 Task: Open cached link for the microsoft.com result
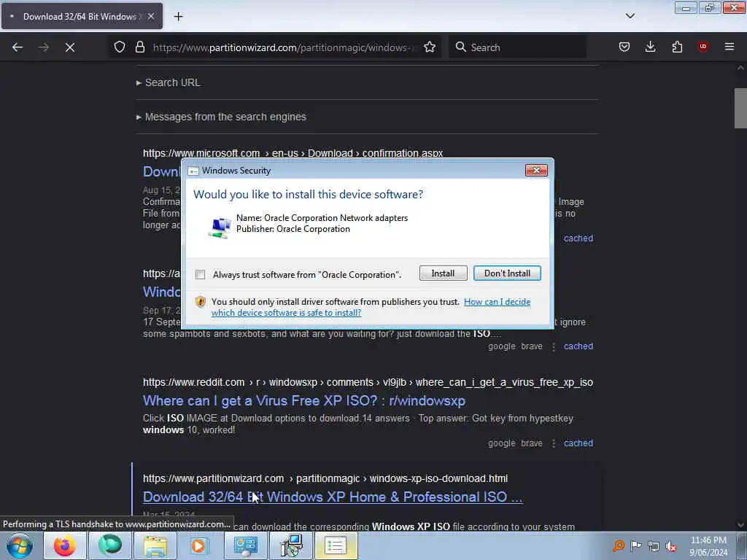(x=578, y=238)
